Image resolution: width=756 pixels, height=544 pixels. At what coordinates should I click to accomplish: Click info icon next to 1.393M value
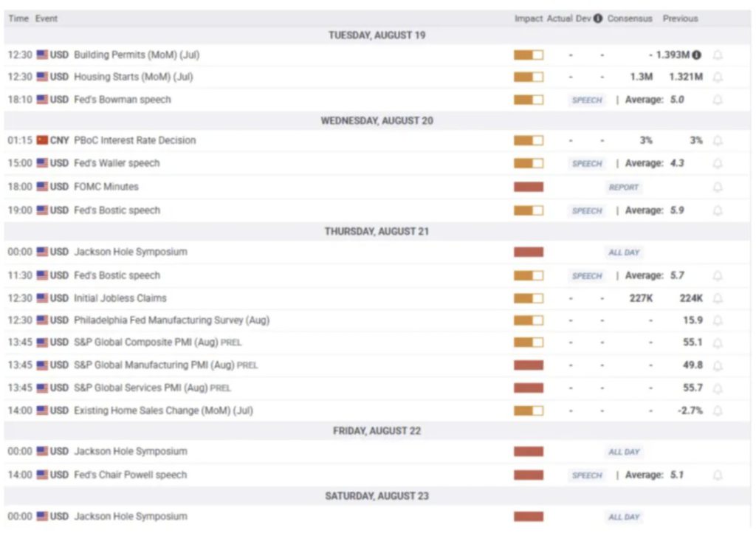tap(697, 55)
